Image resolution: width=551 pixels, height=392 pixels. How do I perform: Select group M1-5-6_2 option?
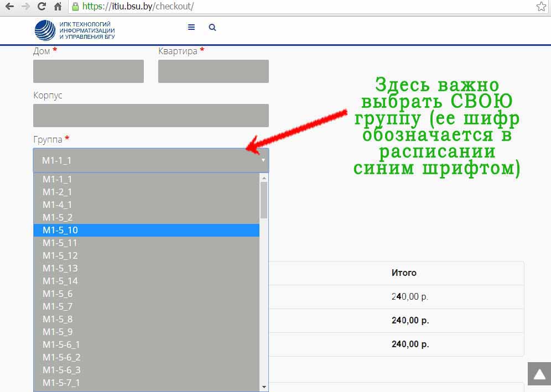146,357
